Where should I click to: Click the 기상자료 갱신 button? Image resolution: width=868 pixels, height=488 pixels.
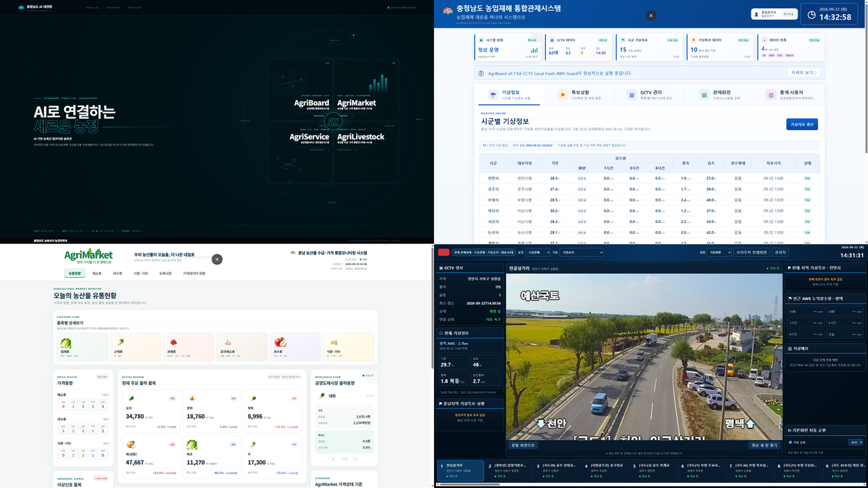[x=802, y=124]
